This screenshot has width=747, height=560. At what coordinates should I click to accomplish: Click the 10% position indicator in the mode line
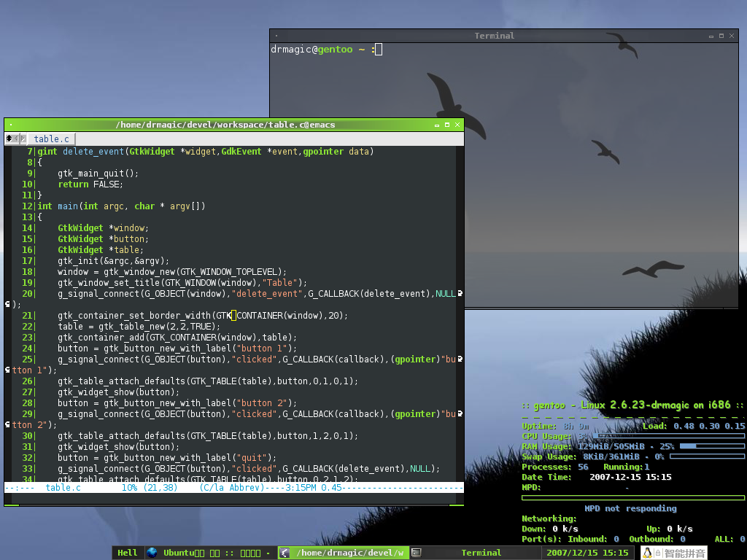129,488
